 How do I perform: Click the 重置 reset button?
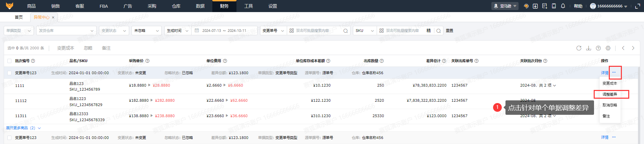449,31
